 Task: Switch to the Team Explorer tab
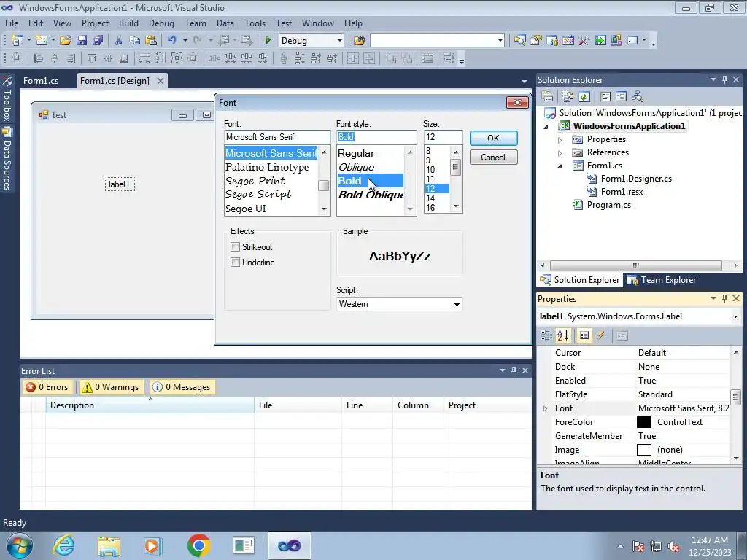(662, 280)
